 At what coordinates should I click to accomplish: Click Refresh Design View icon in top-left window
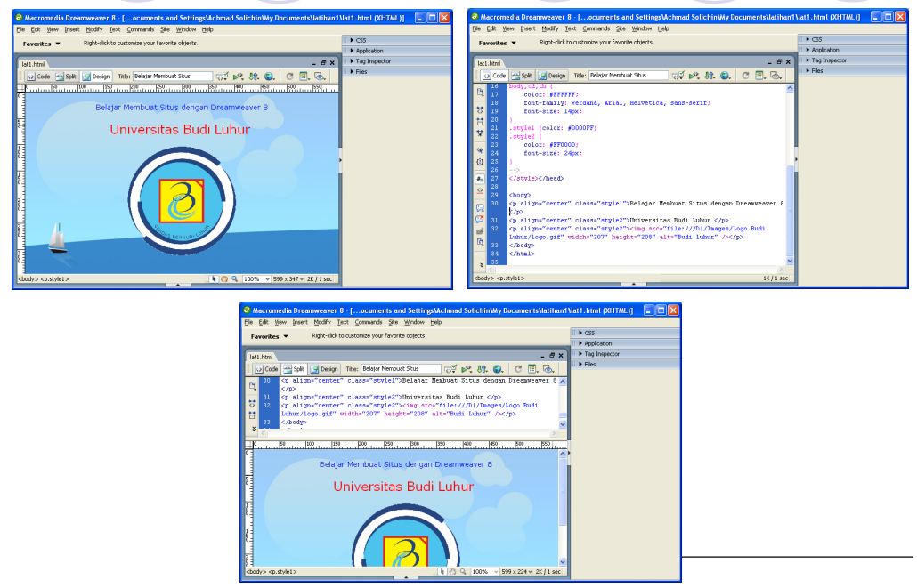[x=289, y=77]
